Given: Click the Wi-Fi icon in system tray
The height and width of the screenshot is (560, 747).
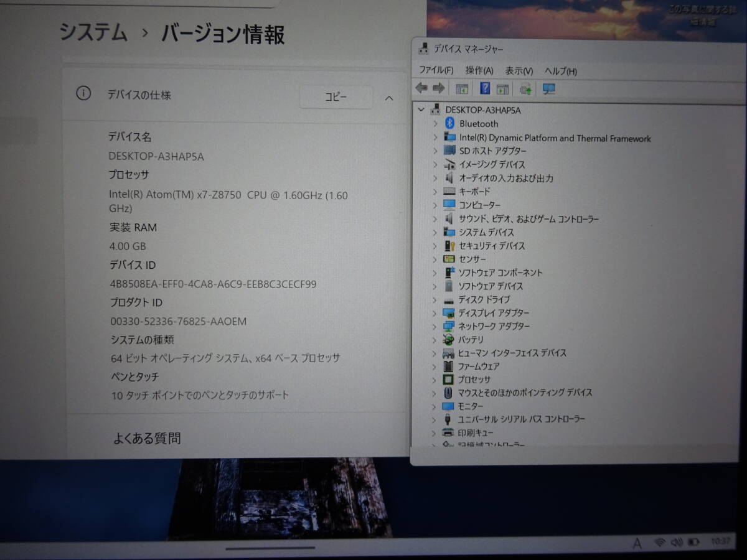Looking at the screenshot, I should [660, 543].
